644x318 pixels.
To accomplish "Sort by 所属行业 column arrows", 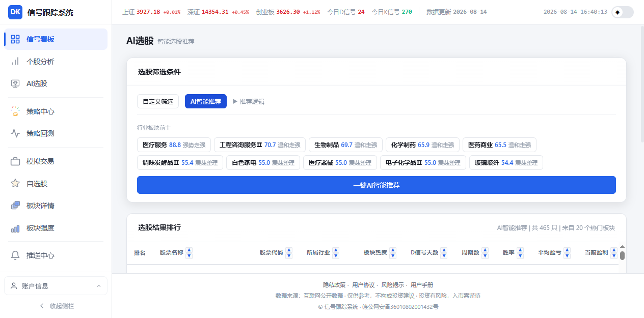I will click(336, 253).
